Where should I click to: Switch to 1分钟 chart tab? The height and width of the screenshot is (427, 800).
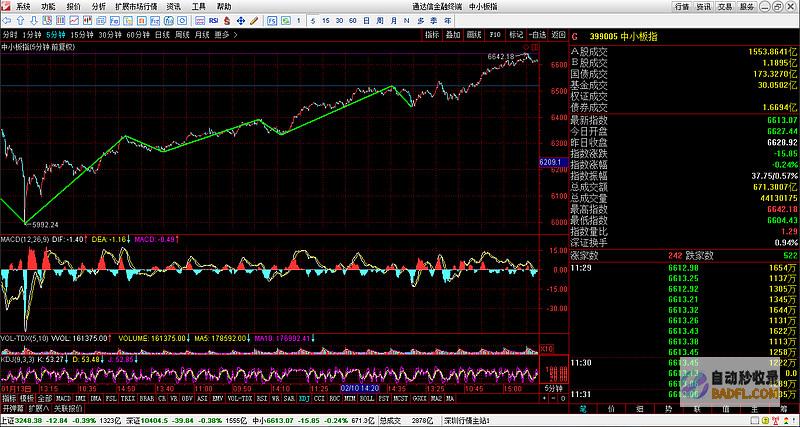tap(32, 35)
